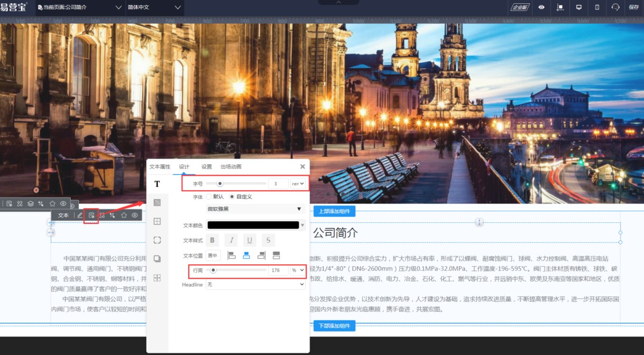Image resolution: width=644 pixels, height=355 pixels.
Task: Switch to the 文本属性 tab
Action: pos(159,166)
